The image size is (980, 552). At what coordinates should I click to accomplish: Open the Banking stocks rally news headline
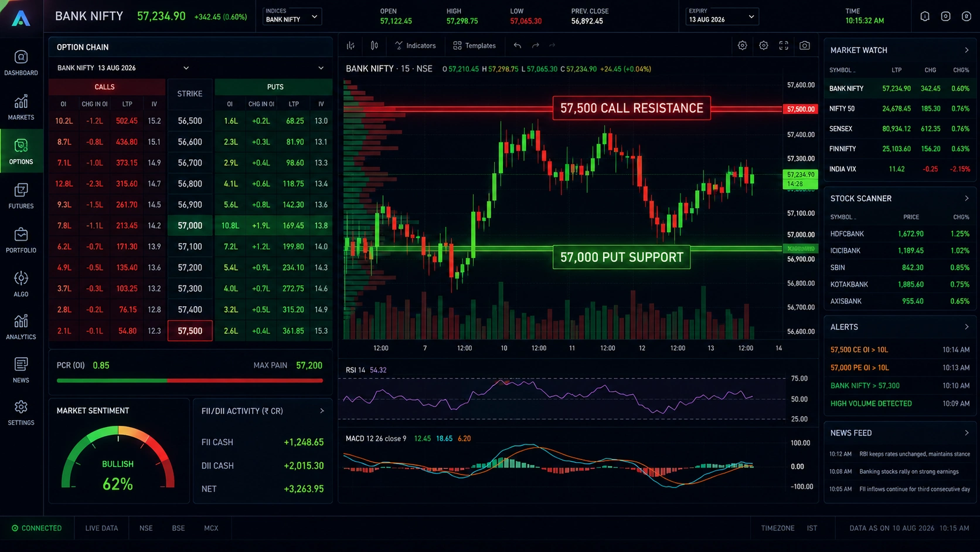pyautogui.click(x=900, y=472)
